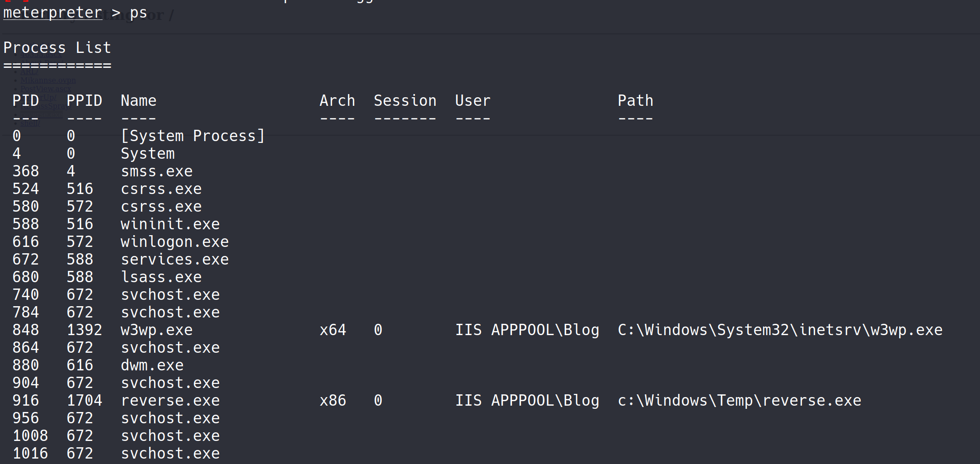Click the winlogon.exe process entry
Image resolution: width=980 pixels, height=464 pixels.
(x=174, y=242)
